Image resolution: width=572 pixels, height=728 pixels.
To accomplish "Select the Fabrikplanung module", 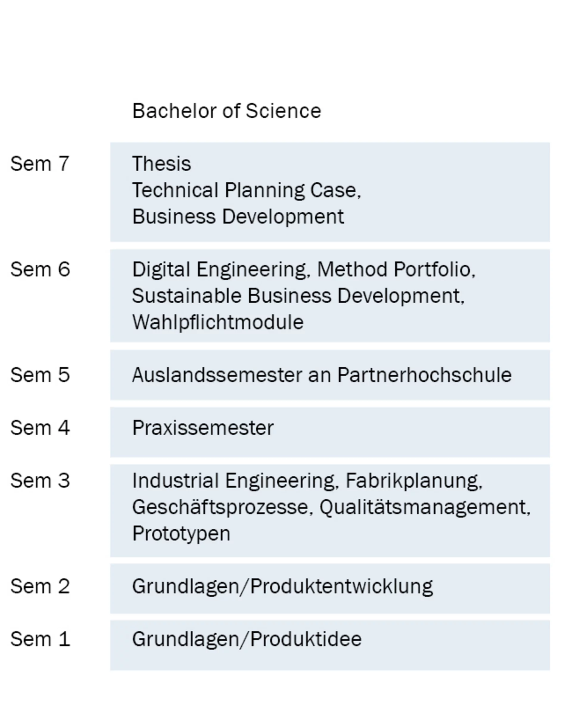I will pyautogui.click(x=413, y=481).
